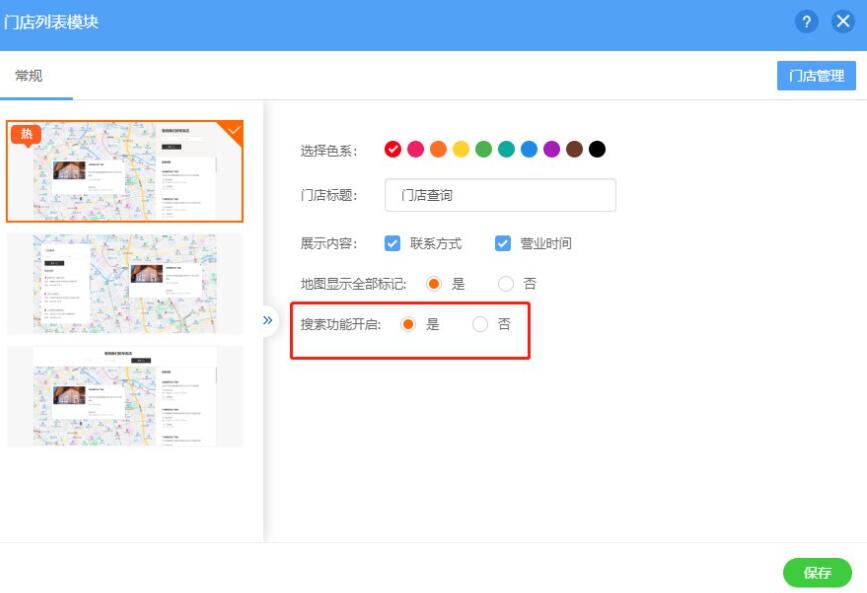Pick the third store layout template

125,396
